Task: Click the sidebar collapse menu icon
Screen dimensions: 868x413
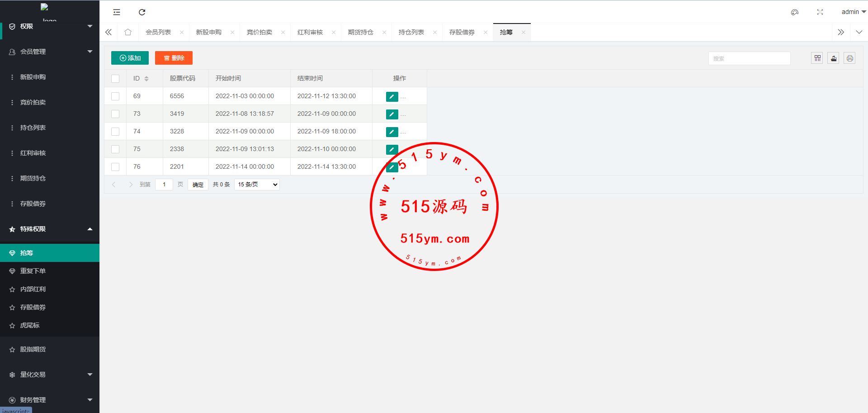Action: [117, 12]
